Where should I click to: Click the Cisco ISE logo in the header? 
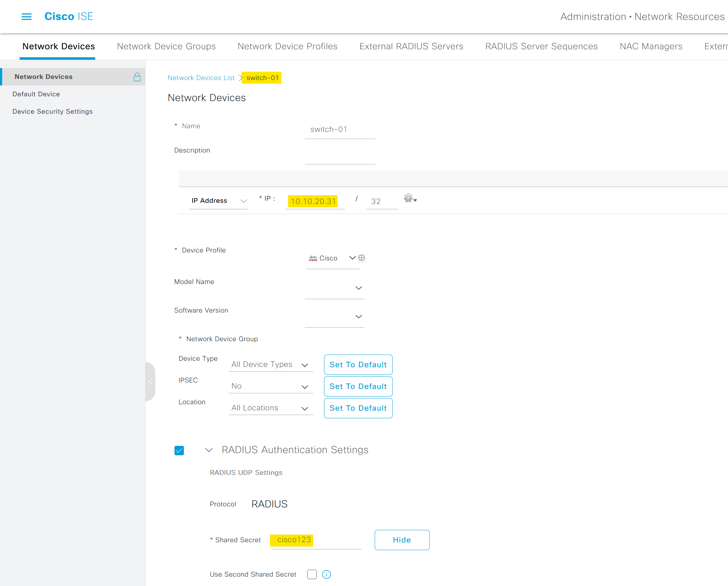tap(68, 16)
